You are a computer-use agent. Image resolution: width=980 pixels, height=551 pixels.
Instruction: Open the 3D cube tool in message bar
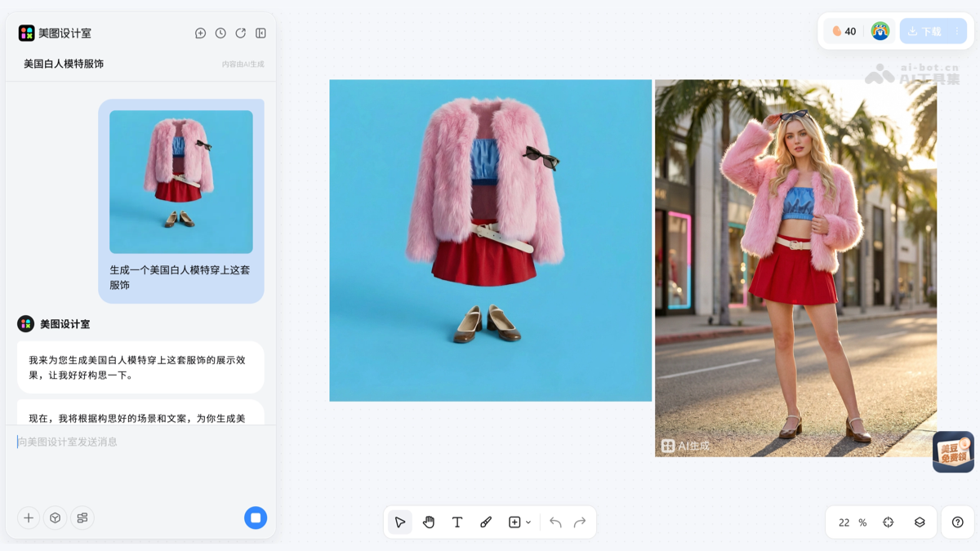pyautogui.click(x=55, y=518)
